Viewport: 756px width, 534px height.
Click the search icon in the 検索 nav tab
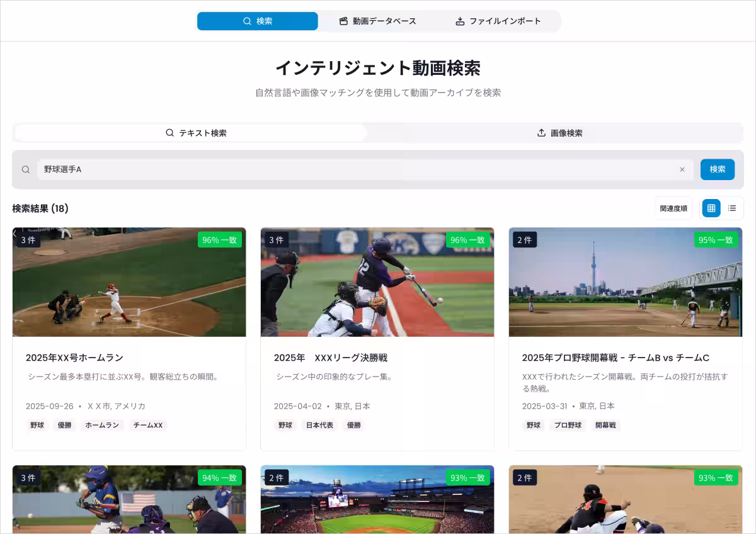(x=247, y=21)
